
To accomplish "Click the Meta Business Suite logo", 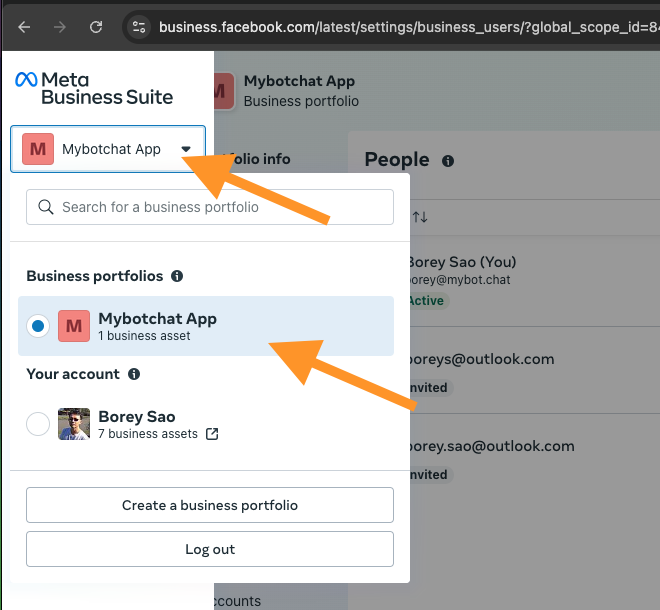I will click(94, 88).
